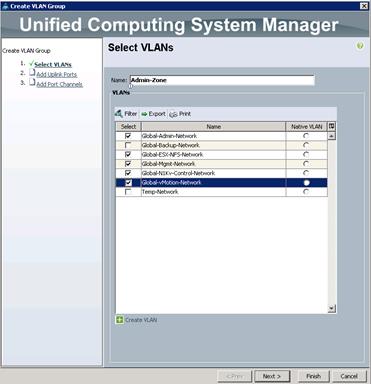Click the Add Port Channels page icon

point(32,82)
